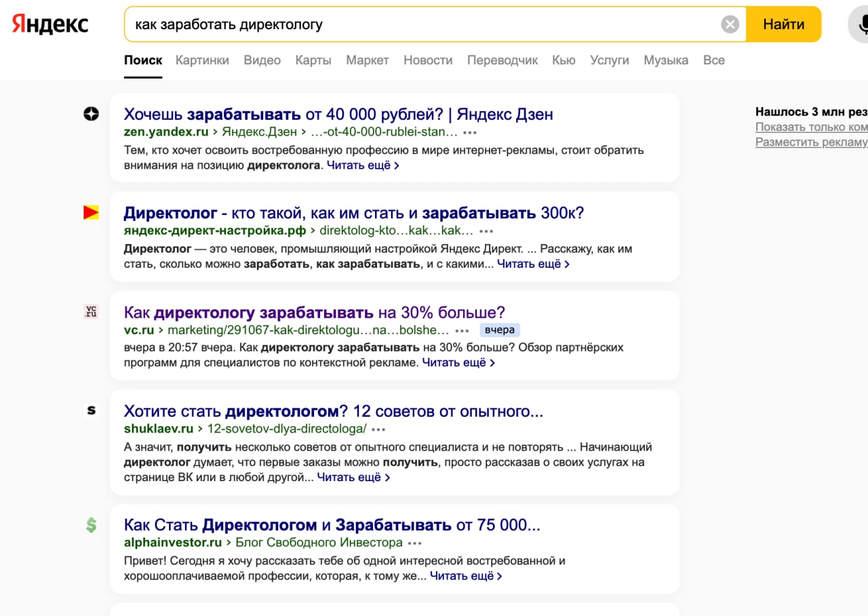Click 'Читать ещё' in vc.ru snippet
868x616 pixels.
click(x=458, y=363)
